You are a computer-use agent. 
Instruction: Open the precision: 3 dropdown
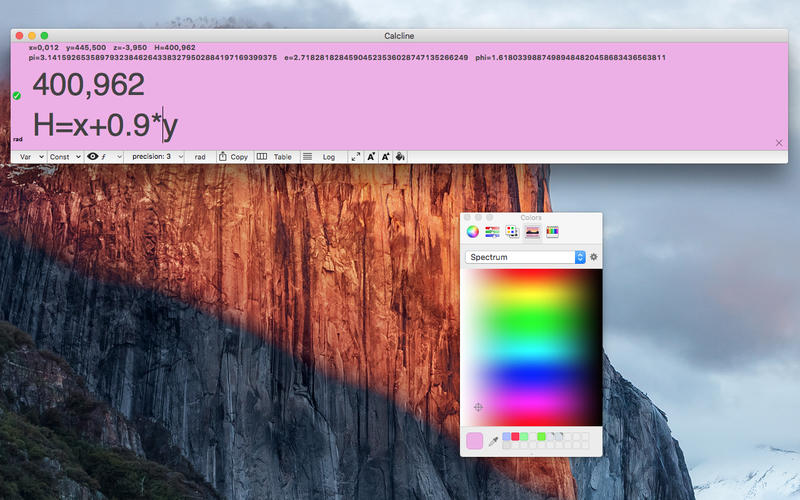(158, 157)
